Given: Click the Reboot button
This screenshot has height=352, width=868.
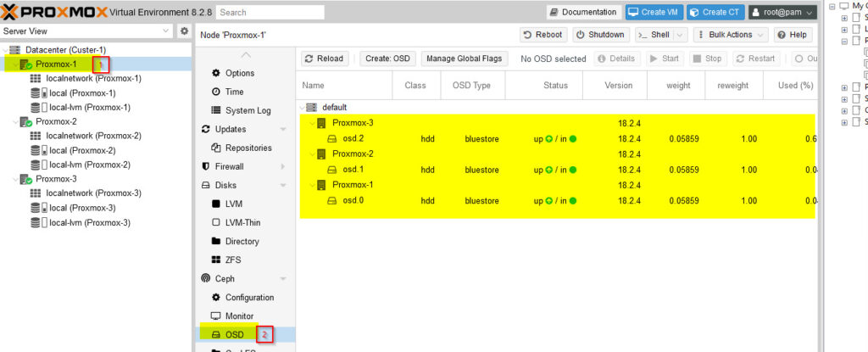Looking at the screenshot, I should coord(543,35).
